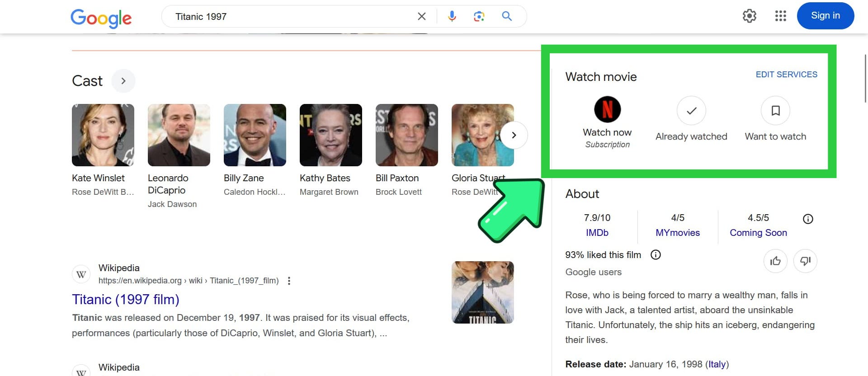Open Bill Paxton's cast photo

tap(407, 135)
